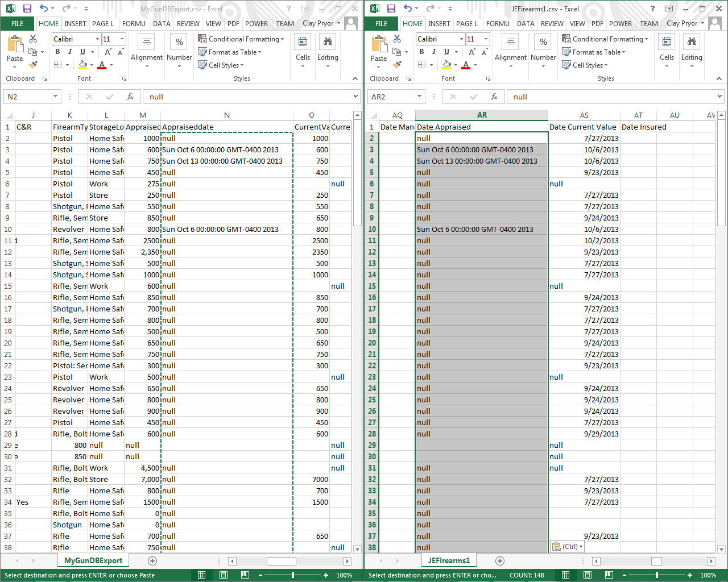This screenshot has width=728, height=582.
Task: Click FILE button in JEFirearms1 window
Action: (x=381, y=23)
